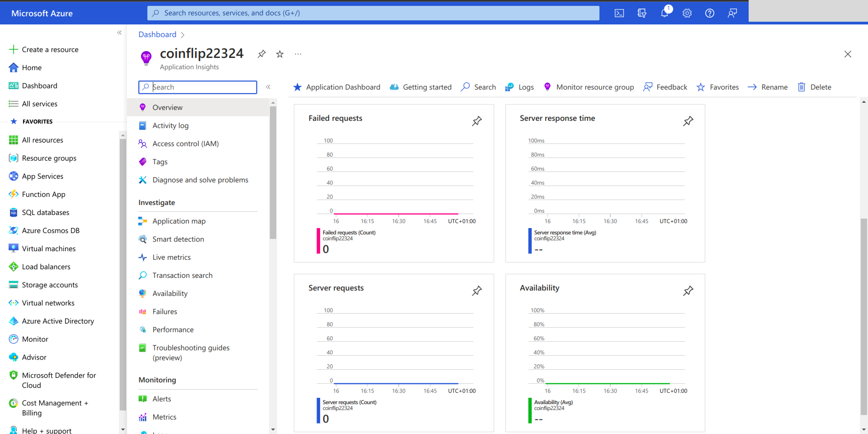868x434 pixels.
Task: Open the more options ellipsis
Action: point(298,54)
